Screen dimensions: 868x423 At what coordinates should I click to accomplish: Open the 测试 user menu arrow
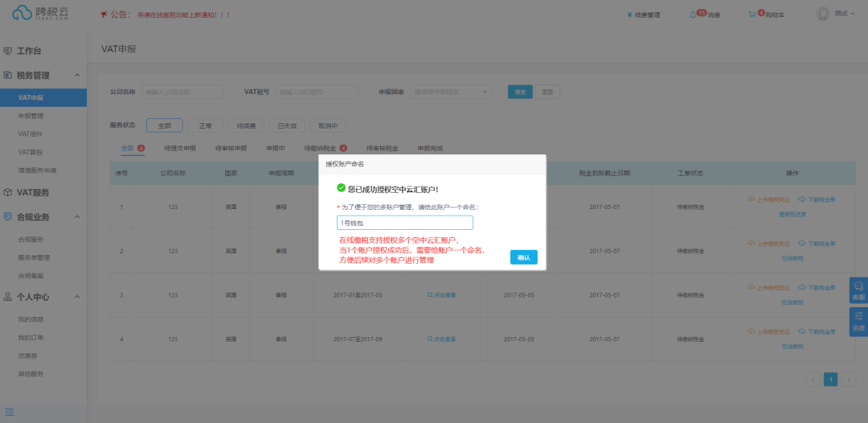(x=853, y=14)
